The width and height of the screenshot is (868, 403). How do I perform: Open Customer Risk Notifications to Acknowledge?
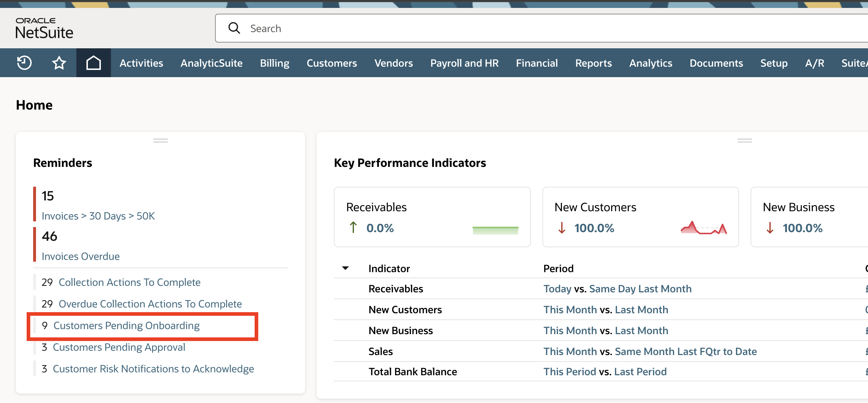(x=153, y=369)
